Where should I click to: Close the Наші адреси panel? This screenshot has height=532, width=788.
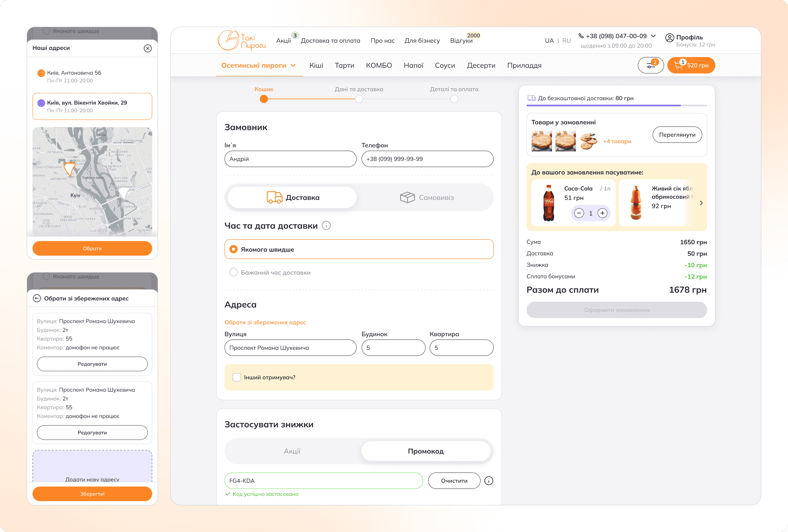148,48
